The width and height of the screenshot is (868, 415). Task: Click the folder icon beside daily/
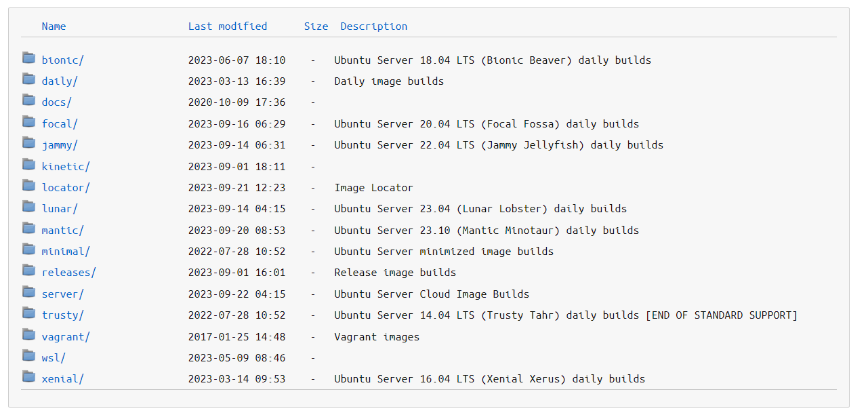[x=28, y=79]
